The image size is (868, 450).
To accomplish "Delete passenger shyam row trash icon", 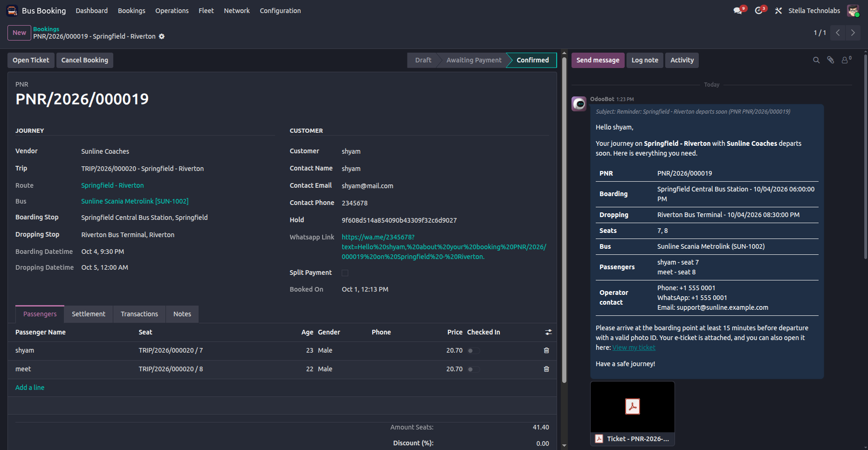I will (546, 350).
